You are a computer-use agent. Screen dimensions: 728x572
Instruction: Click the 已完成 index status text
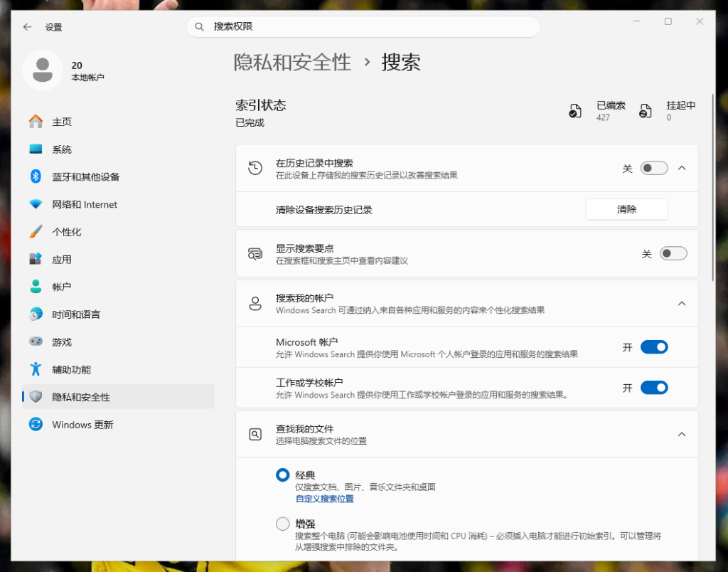(x=250, y=122)
